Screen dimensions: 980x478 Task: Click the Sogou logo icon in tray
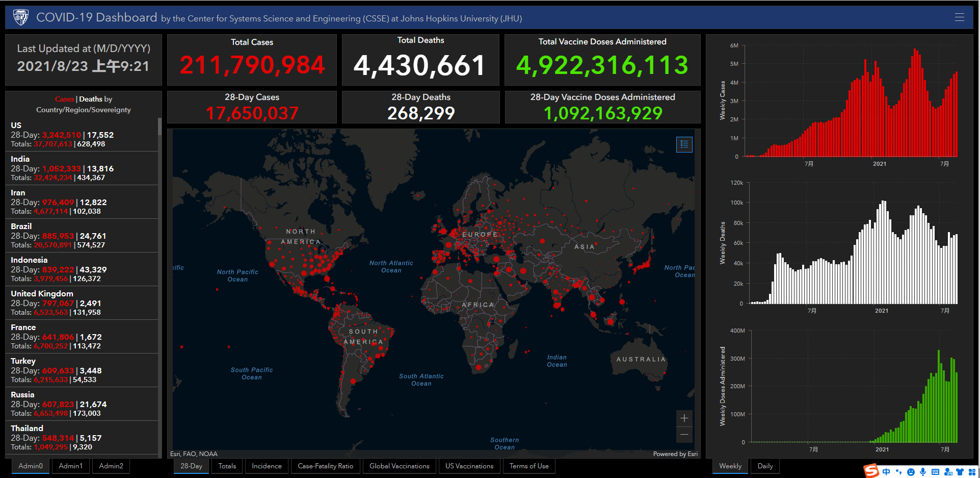[871, 470]
